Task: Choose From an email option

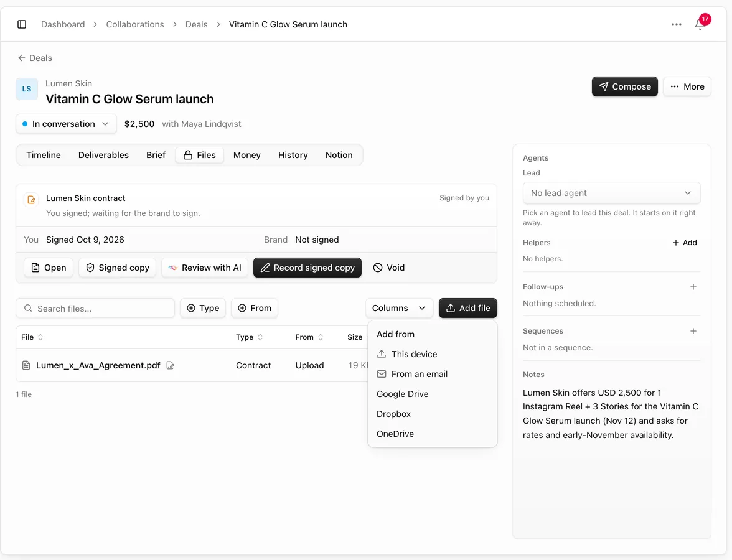Action: tap(432, 374)
